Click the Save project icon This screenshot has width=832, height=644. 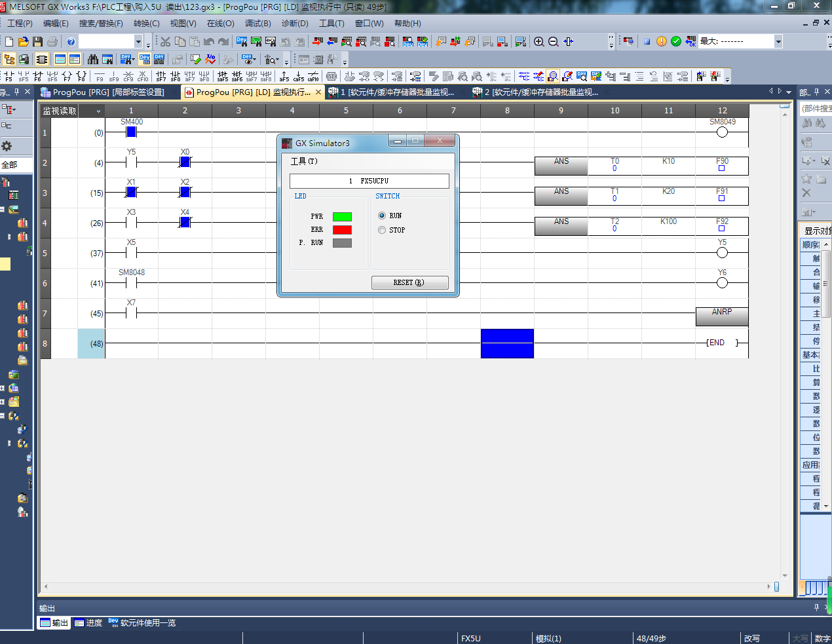click(37, 41)
